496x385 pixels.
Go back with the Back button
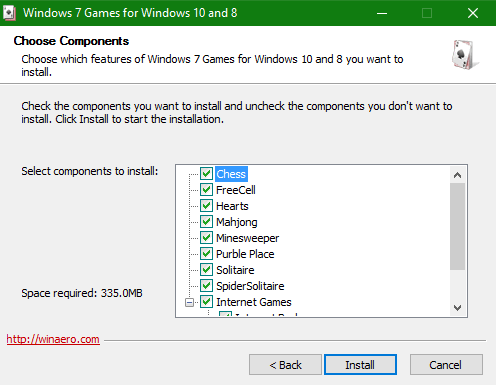(x=285, y=365)
